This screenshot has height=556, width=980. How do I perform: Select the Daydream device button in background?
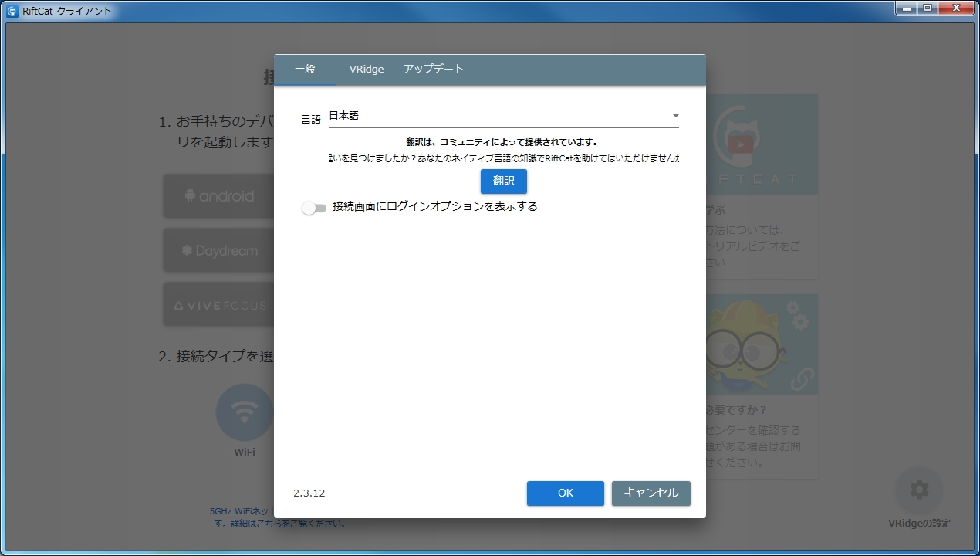click(219, 250)
